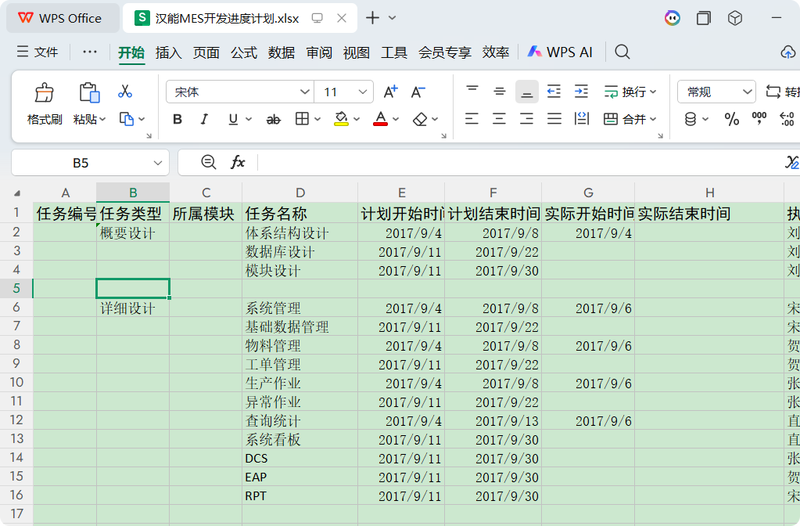This screenshot has width=800, height=526.
Task: Click the Format Painter (格式刷) icon
Action: pos(44,93)
